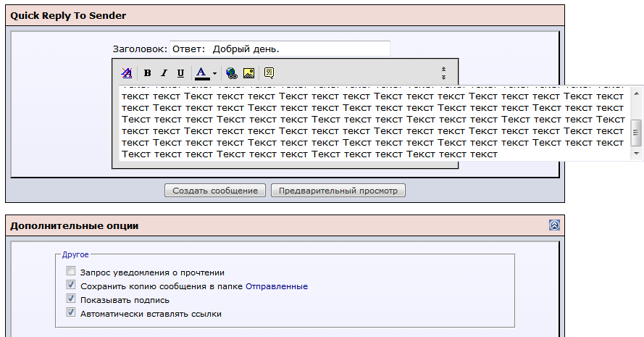Image resolution: width=644 pixels, height=337 pixels.
Task: Click the Quick Reply To Sender heading
Action: pyautogui.click(x=68, y=16)
